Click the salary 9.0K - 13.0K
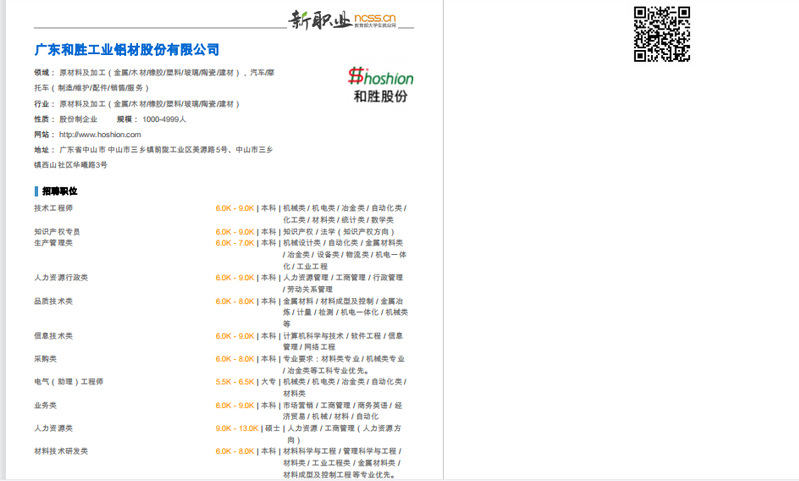 click(237, 428)
